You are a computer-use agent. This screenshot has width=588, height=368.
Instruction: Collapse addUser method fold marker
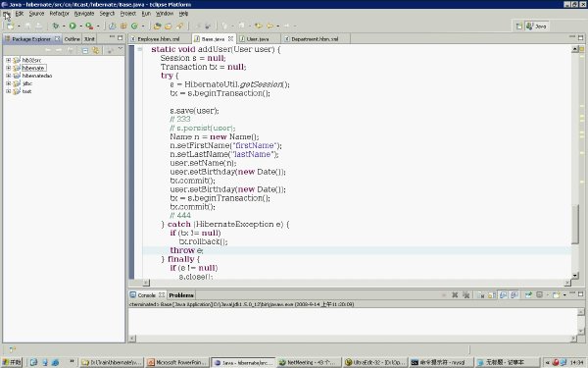pos(139,49)
